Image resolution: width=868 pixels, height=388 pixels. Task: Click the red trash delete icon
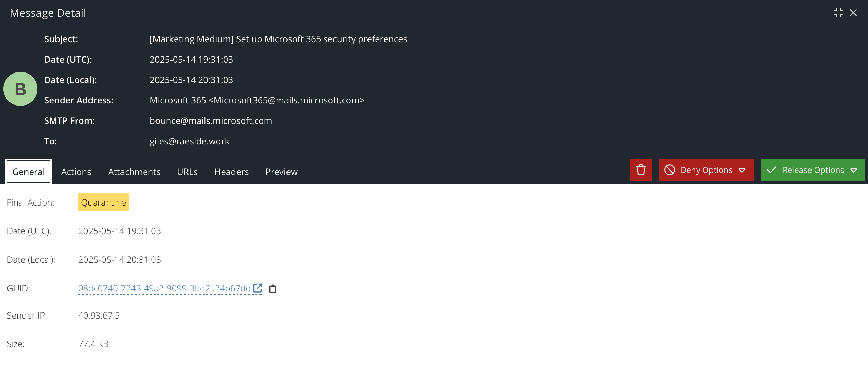point(641,170)
